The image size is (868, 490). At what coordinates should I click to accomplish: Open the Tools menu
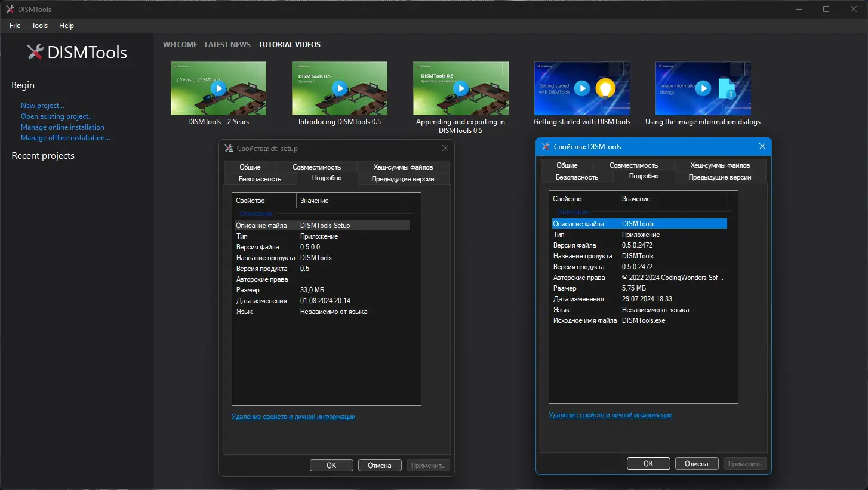[39, 26]
